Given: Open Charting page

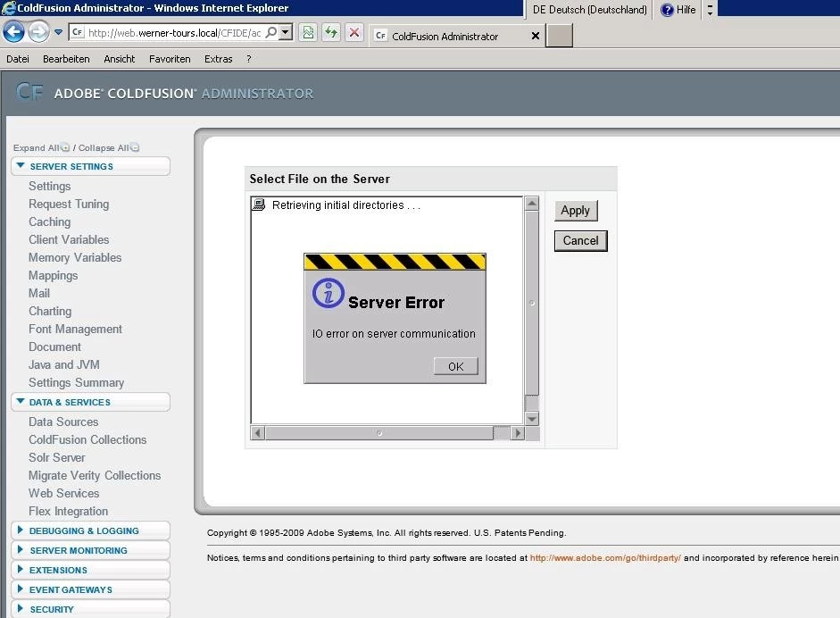Looking at the screenshot, I should [x=50, y=312].
